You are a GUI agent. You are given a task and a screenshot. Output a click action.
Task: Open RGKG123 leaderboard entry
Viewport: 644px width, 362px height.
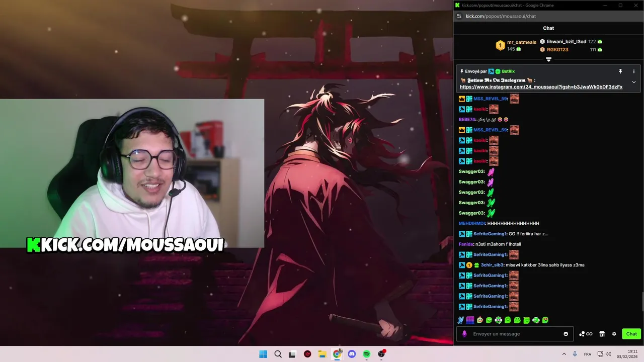pyautogui.click(x=557, y=50)
